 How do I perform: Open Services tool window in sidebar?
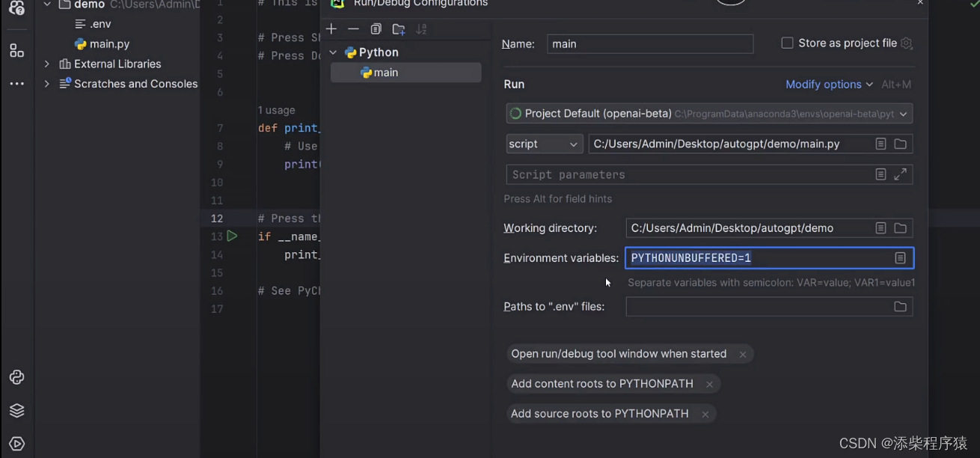16,444
